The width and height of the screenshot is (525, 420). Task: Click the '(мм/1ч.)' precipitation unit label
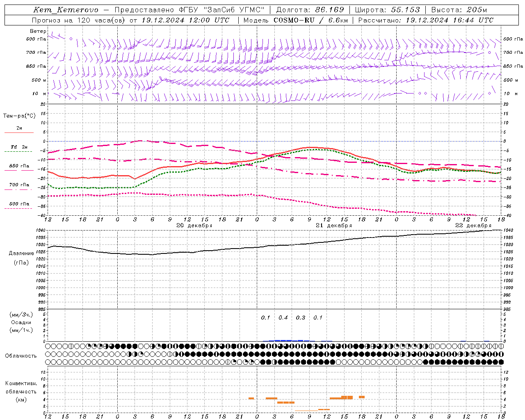click(x=21, y=330)
